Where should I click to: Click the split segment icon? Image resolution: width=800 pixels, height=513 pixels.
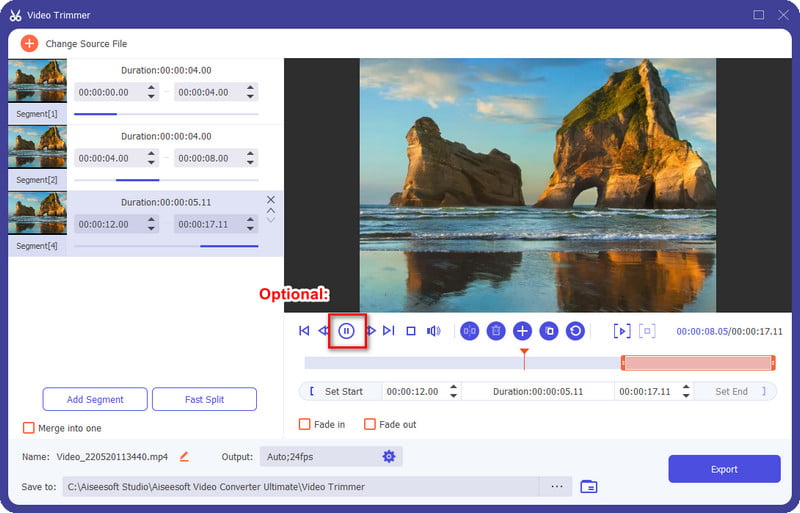pos(469,331)
